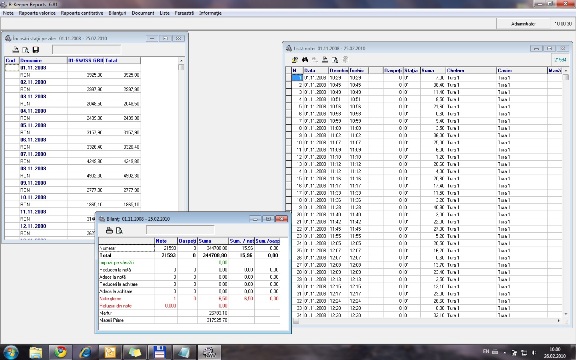Select row number 22 in notes list
The image size is (576, 360).
pos(425,229)
